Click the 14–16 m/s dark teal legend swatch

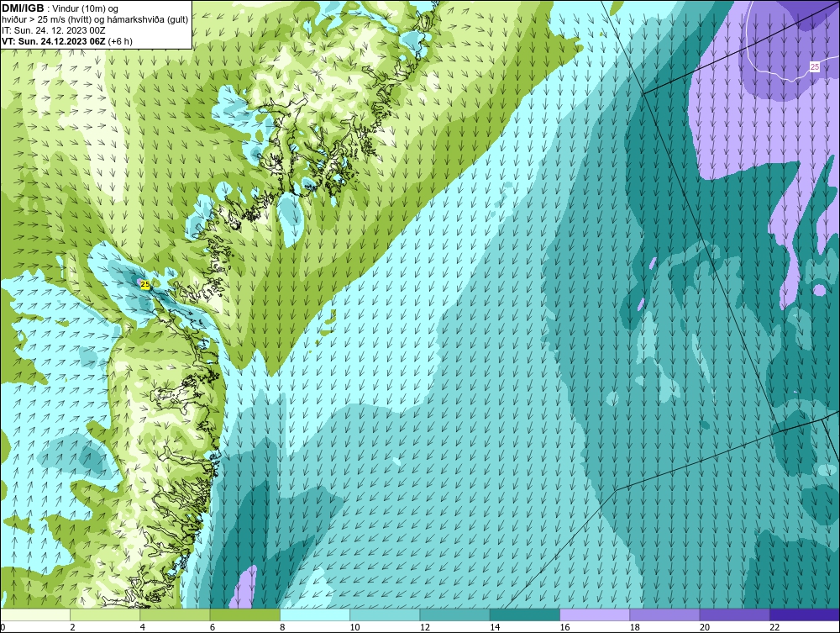(x=525, y=615)
